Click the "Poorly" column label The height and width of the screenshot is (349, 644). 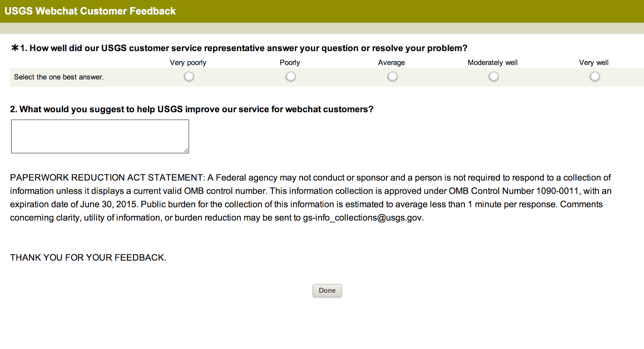pos(290,63)
